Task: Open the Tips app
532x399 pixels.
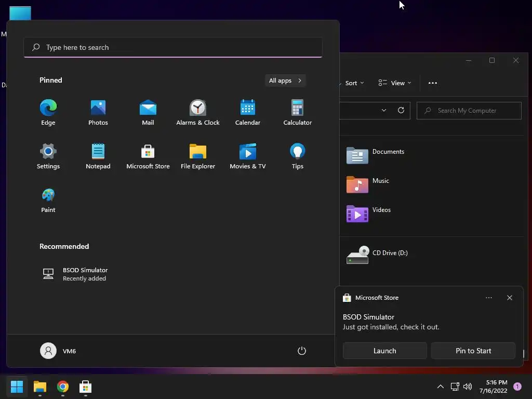Action: coord(298,156)
